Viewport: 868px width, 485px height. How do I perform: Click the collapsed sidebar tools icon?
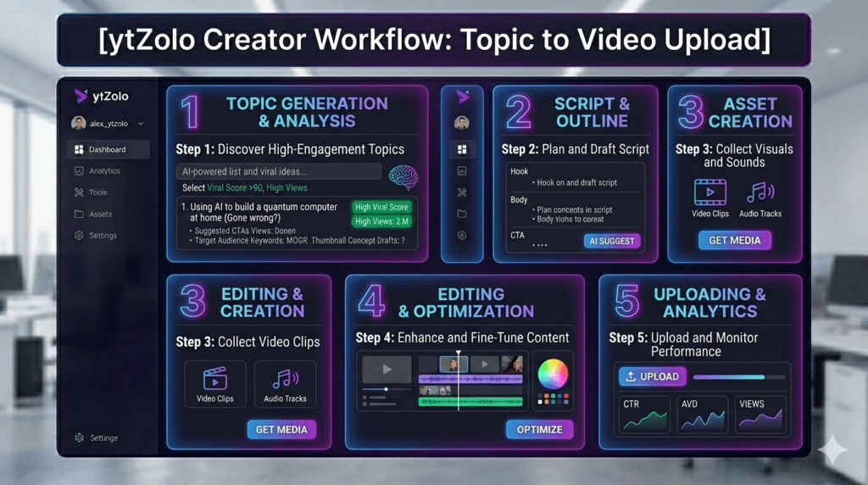(462, 192)
